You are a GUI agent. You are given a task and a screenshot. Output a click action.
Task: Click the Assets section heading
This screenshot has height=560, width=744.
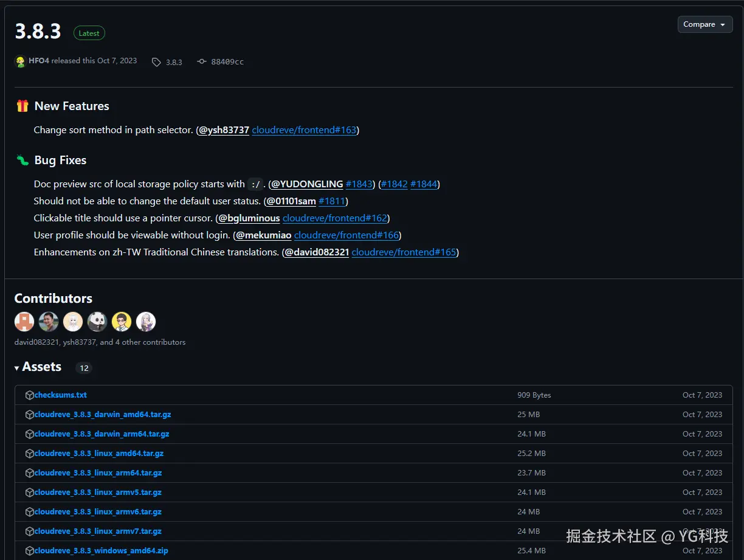coord(42,367)
